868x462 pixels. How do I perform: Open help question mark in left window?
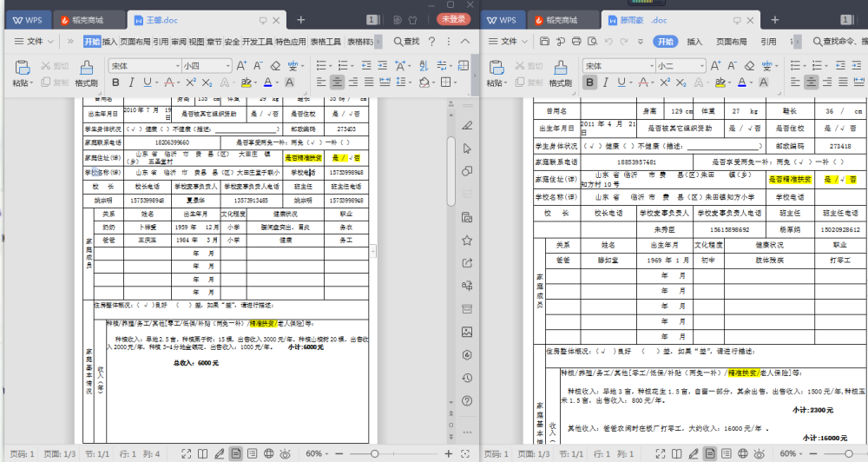(431, 41)
